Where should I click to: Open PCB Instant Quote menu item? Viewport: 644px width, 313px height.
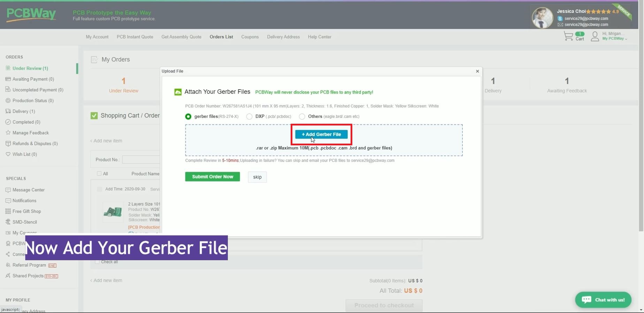135,37
